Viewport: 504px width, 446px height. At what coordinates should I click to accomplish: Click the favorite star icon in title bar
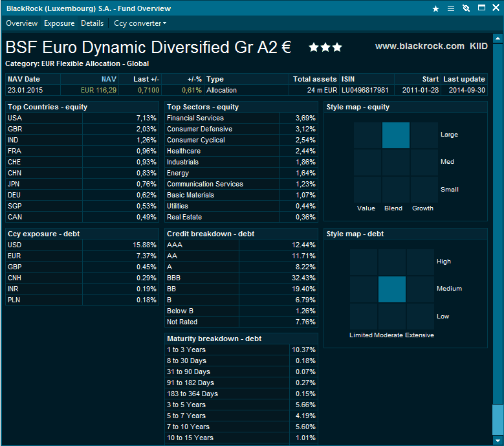click(435, 8)
